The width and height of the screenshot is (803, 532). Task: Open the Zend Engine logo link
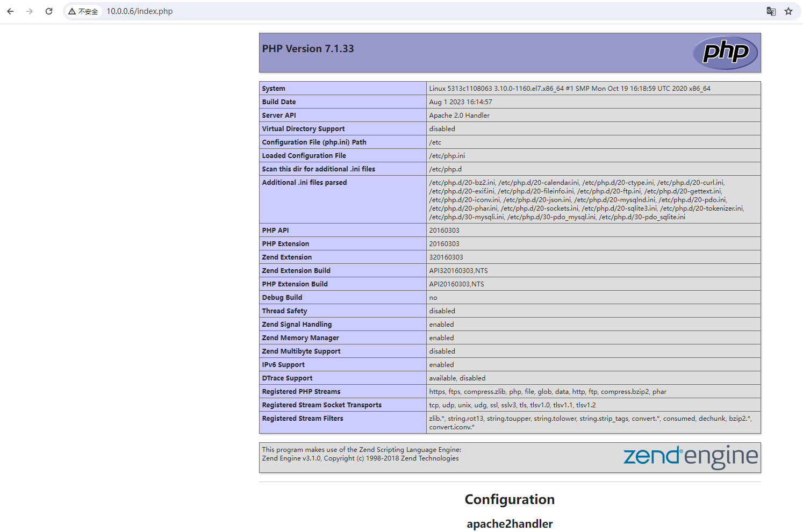point(691,457)
